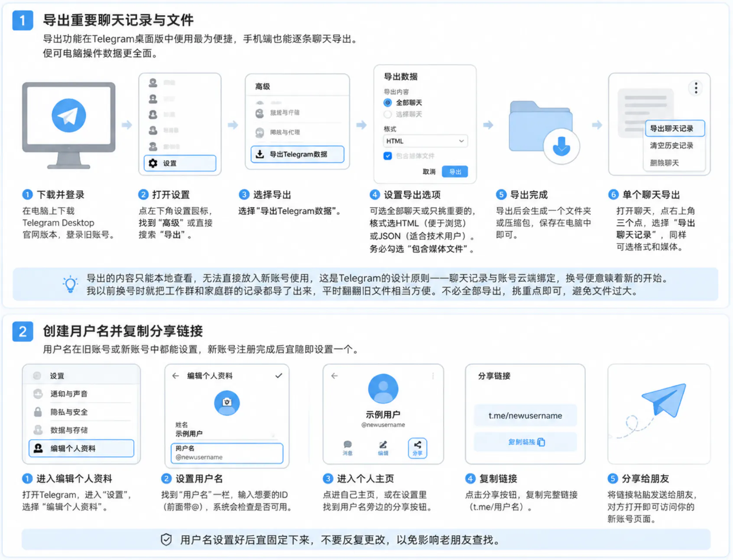Click the 分享 share icon on profile
The image size is (733, 560).
417,448
